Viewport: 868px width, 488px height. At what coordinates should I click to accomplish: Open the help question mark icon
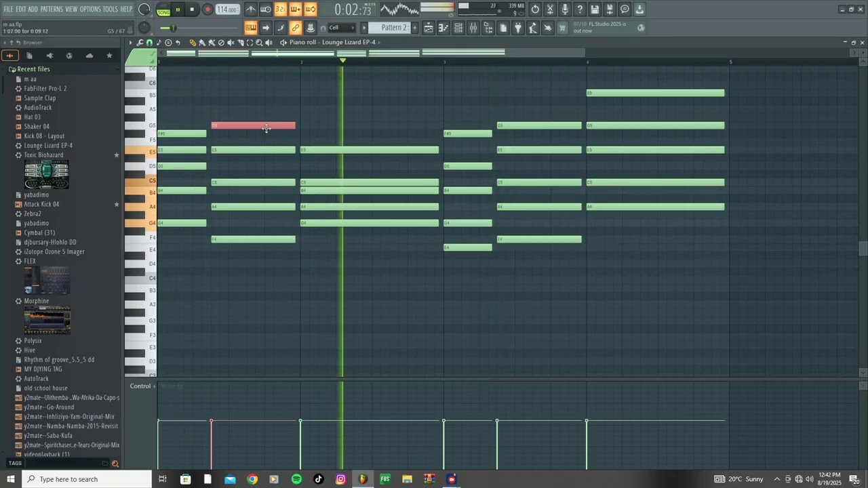pos(580,9)
